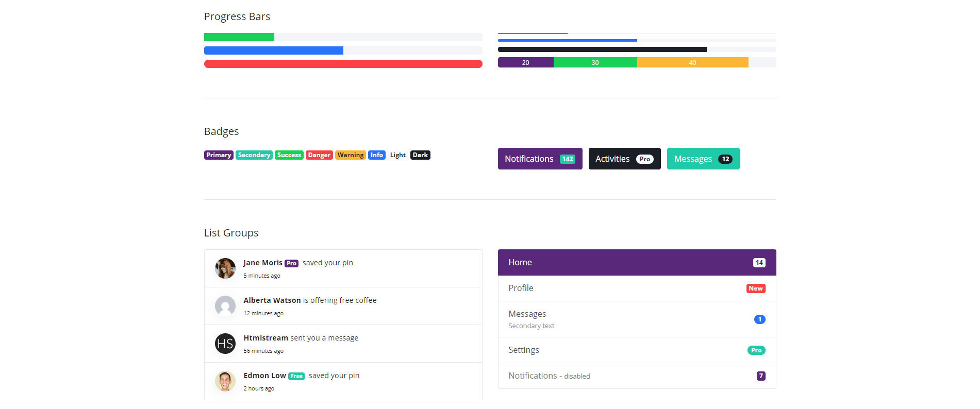980x409 pixels.
Task: Select the Profile list item
Action: [637, 288]
